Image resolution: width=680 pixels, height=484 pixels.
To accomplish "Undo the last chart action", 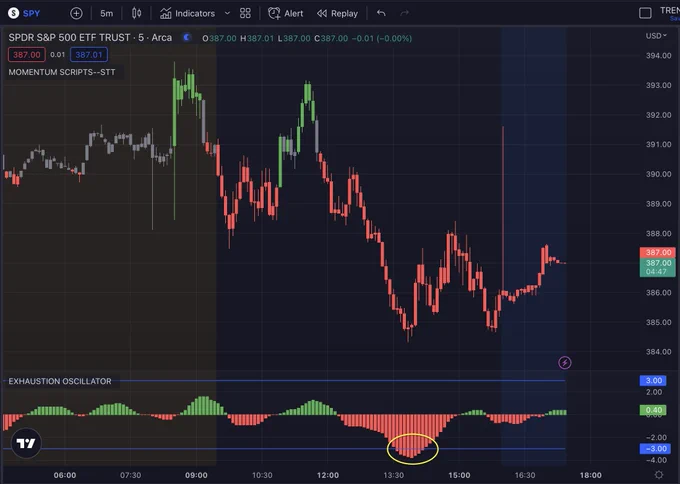I will (x=381, y=13).
